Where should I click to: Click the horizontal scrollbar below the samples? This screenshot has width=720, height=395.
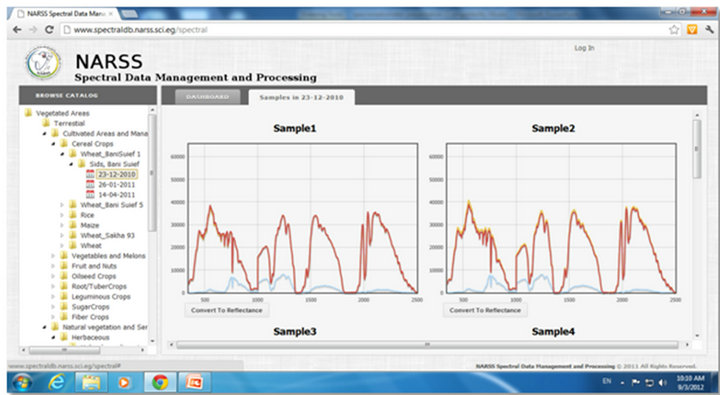(x=427, y=344)
